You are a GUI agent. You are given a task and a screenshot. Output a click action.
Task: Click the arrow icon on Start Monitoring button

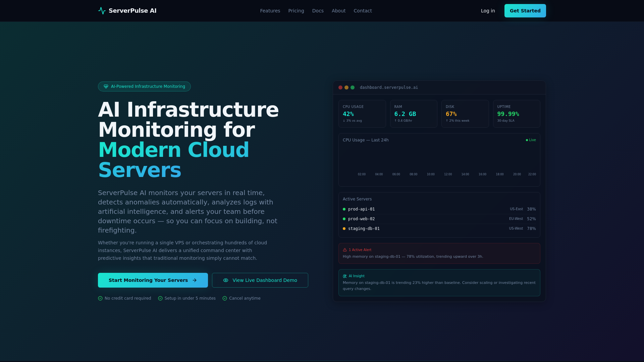click(195, 280)
